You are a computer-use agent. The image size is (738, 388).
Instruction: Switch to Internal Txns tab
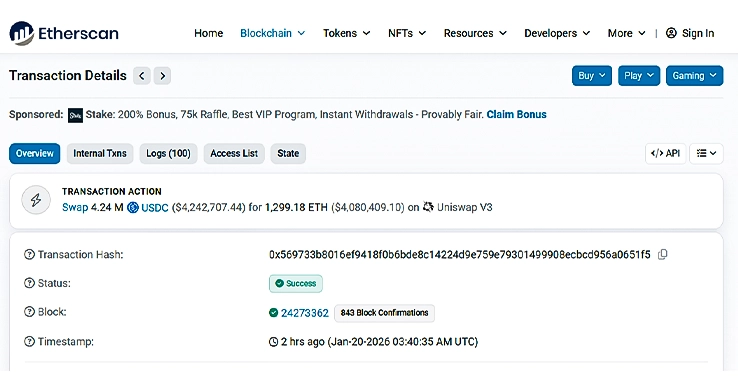(100, 154)
